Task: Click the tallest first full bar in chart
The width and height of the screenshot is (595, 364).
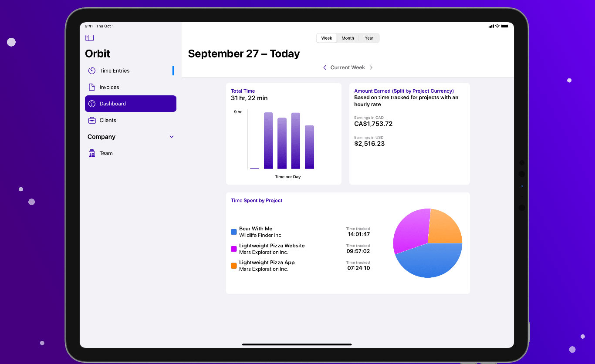Action: (x=268, y=141)
